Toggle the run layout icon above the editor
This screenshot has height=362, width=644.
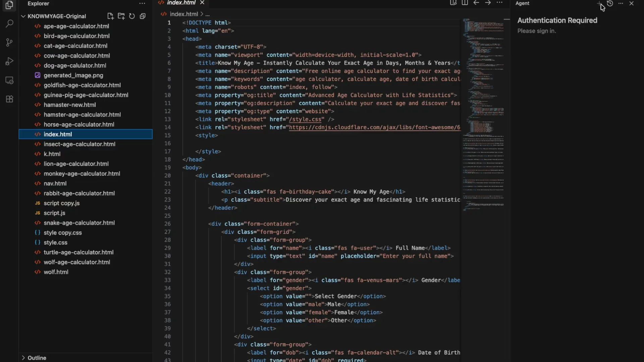pos(453,3)
